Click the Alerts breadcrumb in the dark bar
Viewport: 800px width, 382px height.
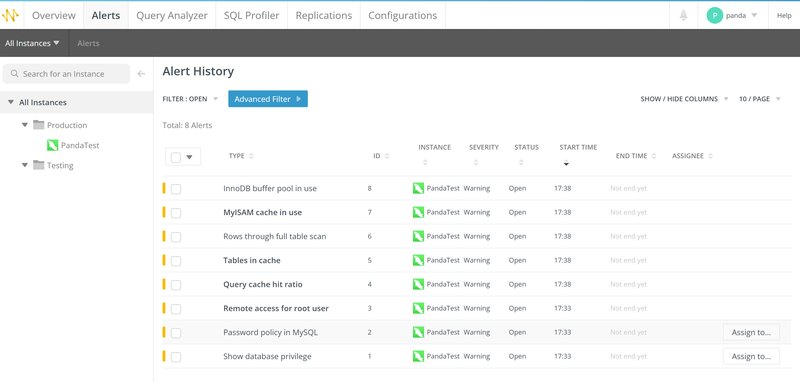[x=88, y=43]
